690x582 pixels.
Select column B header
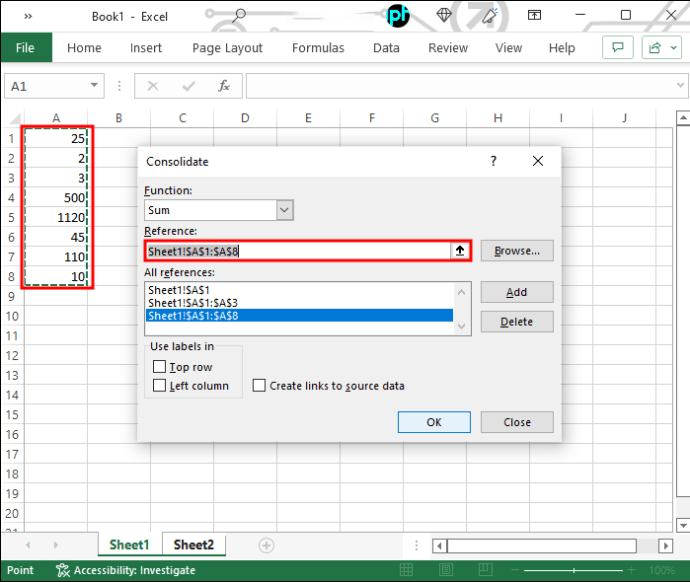[119, 118]
